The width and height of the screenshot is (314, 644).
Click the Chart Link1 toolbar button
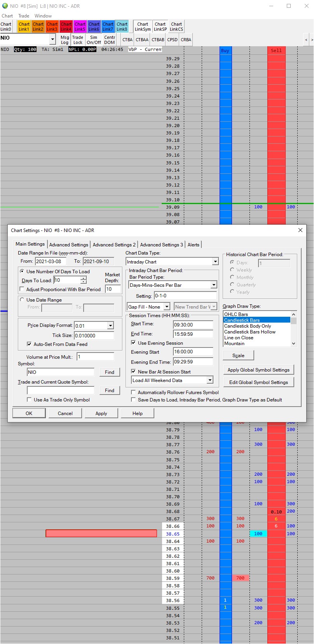coord(24,26)
